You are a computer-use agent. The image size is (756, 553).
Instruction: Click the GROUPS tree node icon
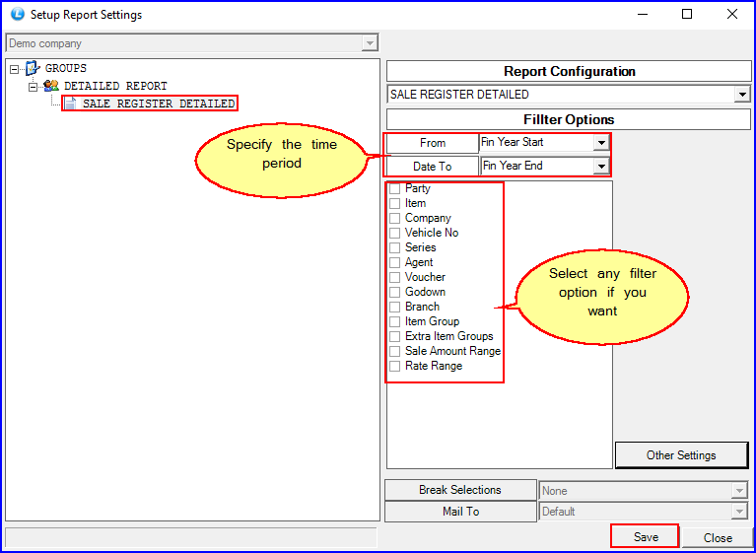click(x=33, y=69)
